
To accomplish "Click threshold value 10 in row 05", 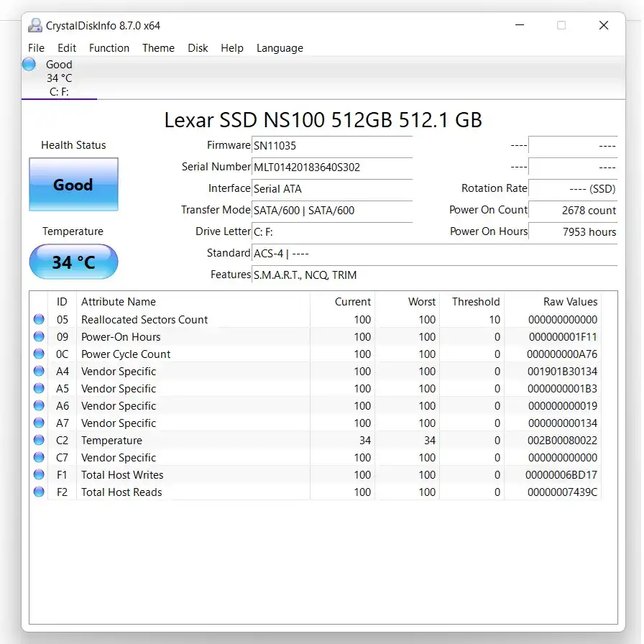I will (x=494, y=319).
